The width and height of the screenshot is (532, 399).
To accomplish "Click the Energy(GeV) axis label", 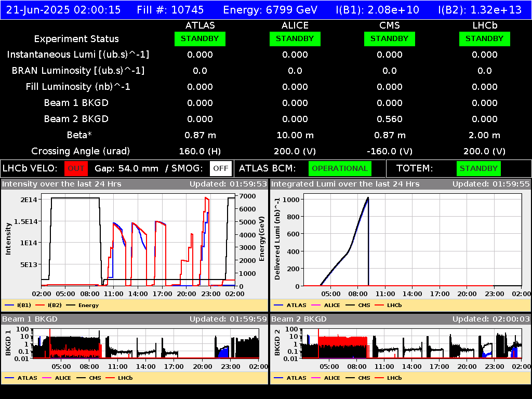I will (x=262, y=239).
